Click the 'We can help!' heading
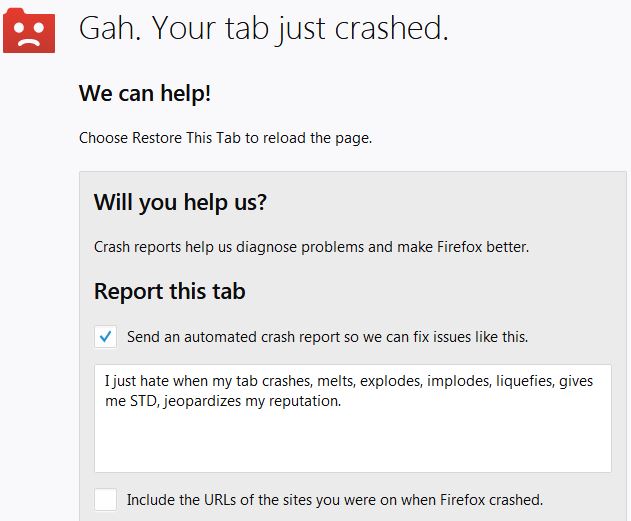631x521 pixels. pyautogui.click(x=145, y=93)
